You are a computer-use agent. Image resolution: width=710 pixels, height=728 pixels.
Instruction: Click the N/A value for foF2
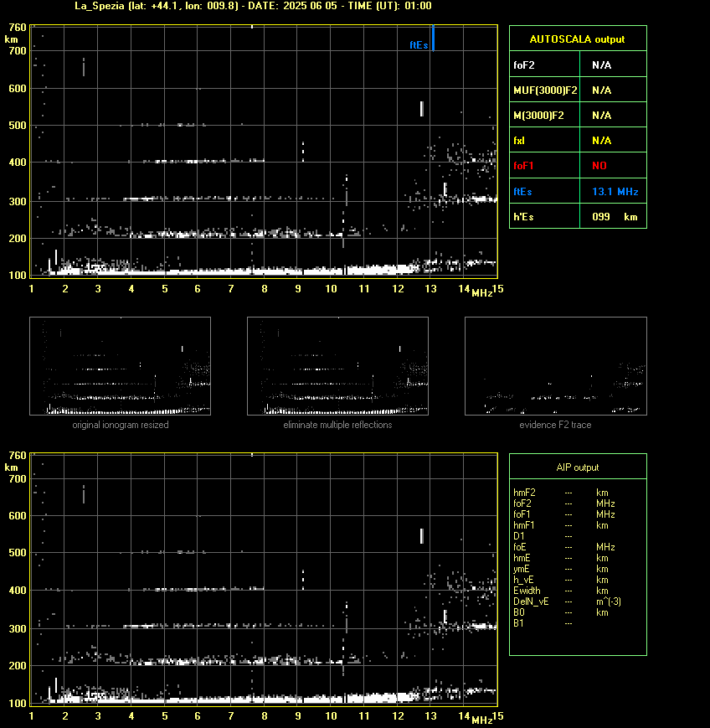click(x=601, y=65)
